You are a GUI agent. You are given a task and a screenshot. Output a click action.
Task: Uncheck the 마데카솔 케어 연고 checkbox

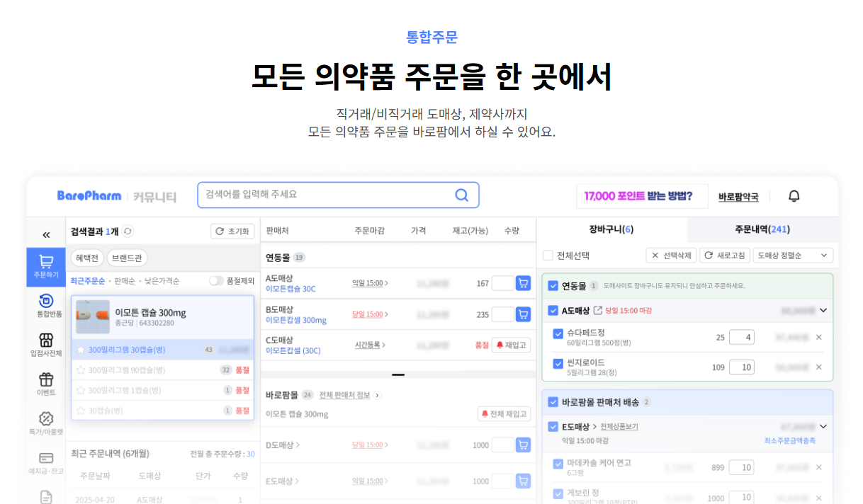click(558, 464)
